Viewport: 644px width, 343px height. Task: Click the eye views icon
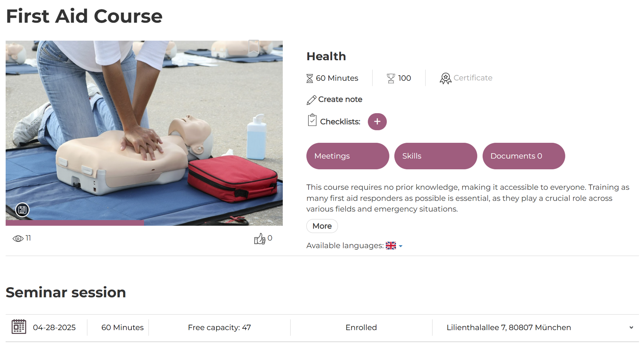tap(18, 239)
